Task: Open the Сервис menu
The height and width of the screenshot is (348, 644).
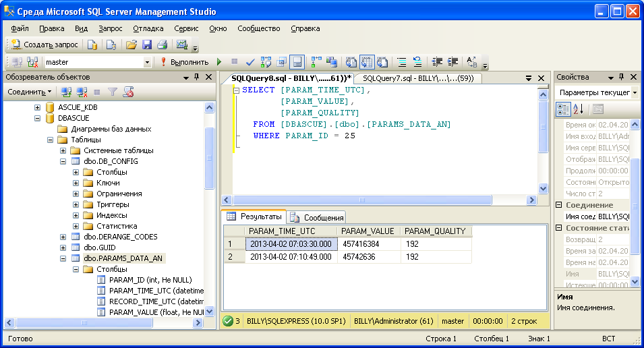Action: click(186, 28)
